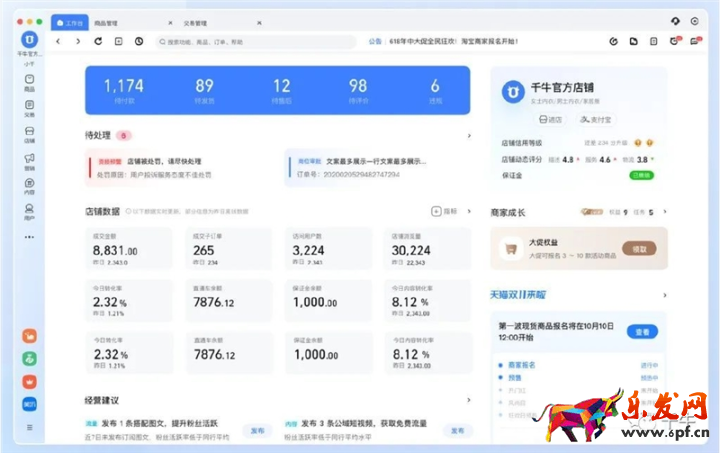Expand 待处理 section with its chevron
The width and height of the screenshot is (720, 453).
(469, 135)
